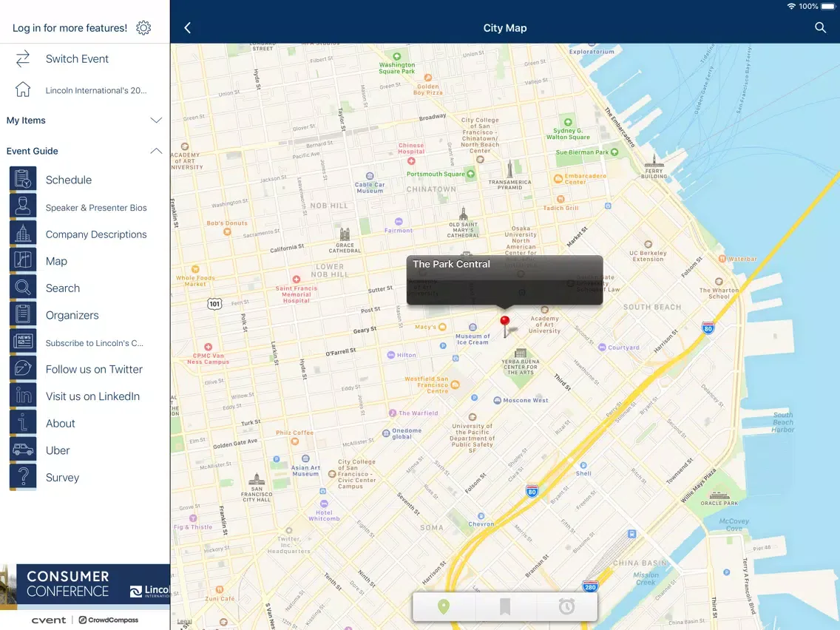Tap the Legal link on the map

(184, 622)
